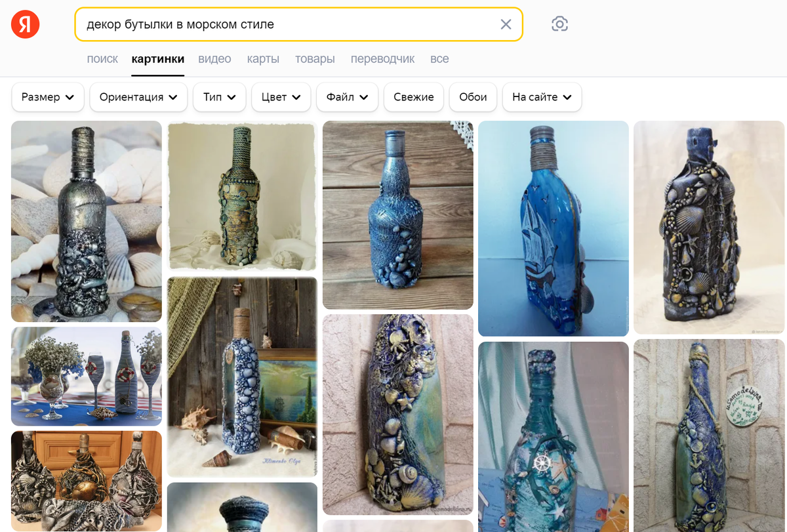
Task: Switch to the видео tab
Action: 214,58
